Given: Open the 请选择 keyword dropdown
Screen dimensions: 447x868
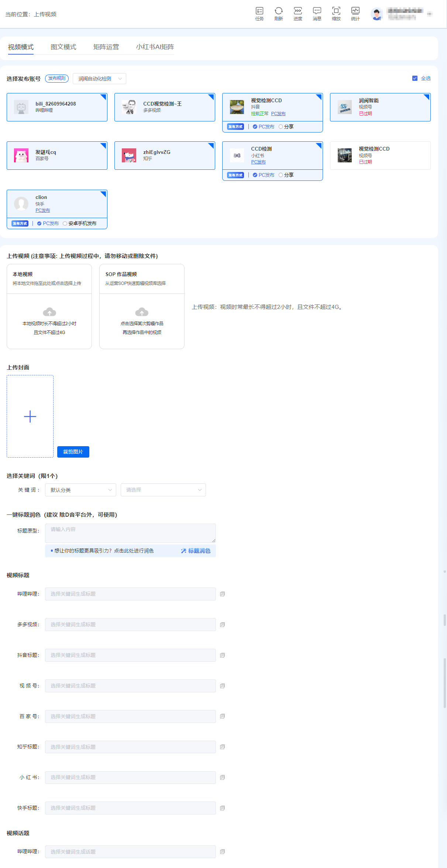Looking at the screenshot, I should pos(163,490).
